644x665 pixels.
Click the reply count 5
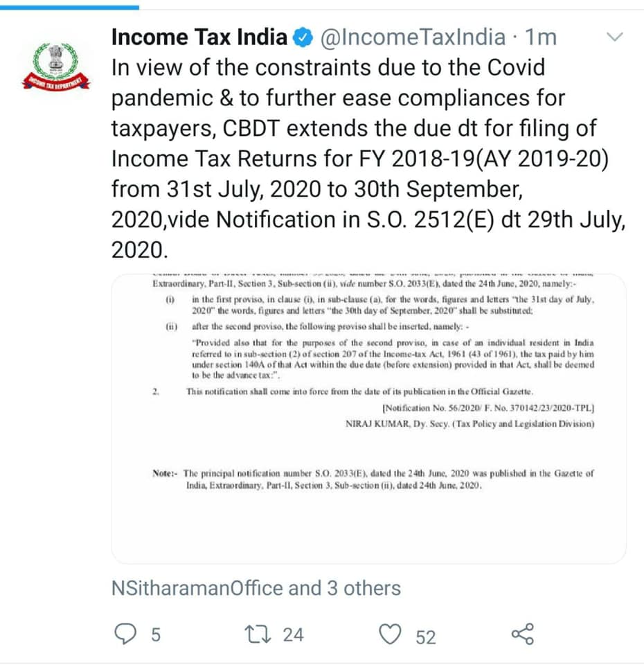(x=156, y=635)
